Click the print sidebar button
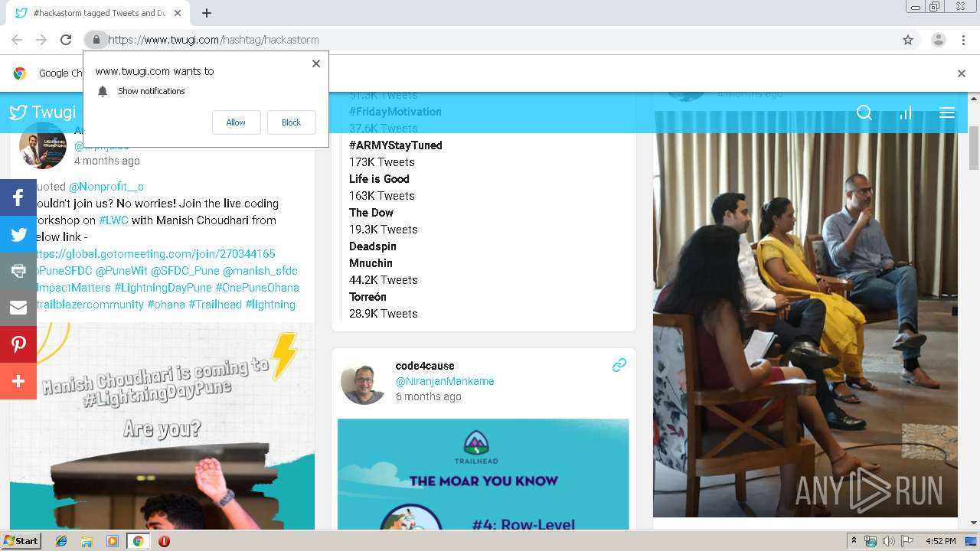 tap(18, 271)
